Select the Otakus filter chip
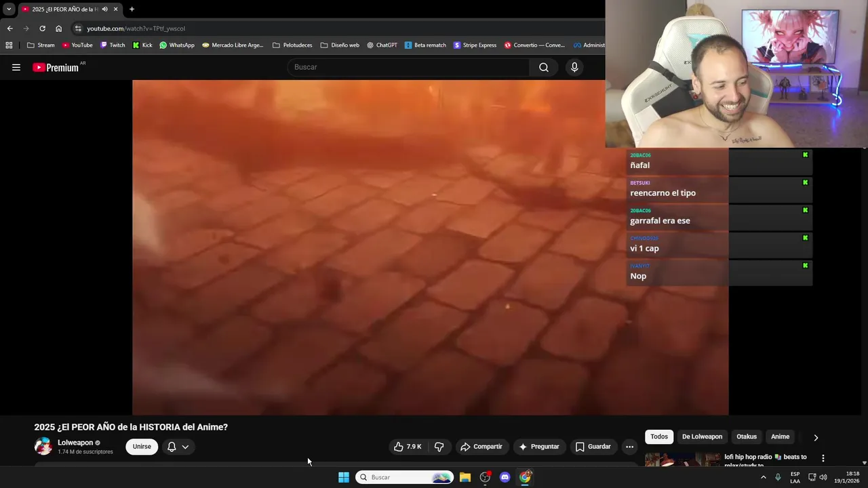The image size is (868, 488). pyautogui.click(x=747, y=436)
